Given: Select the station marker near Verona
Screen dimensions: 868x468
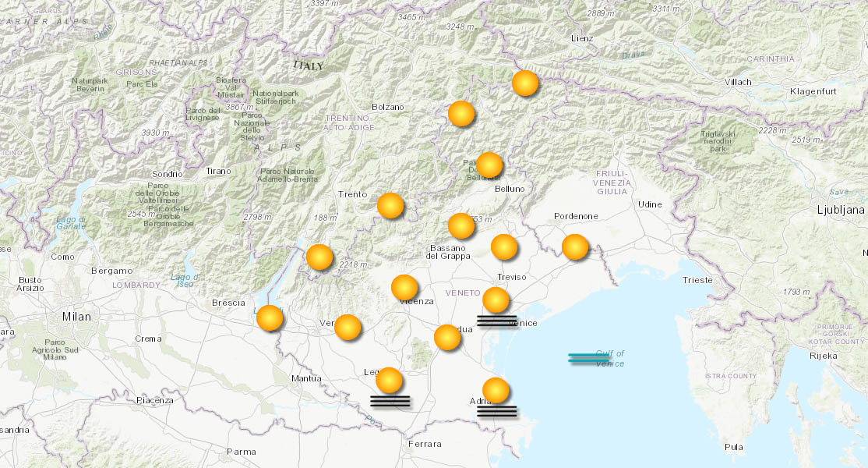Looking at the screenshot, I should 346,326.
